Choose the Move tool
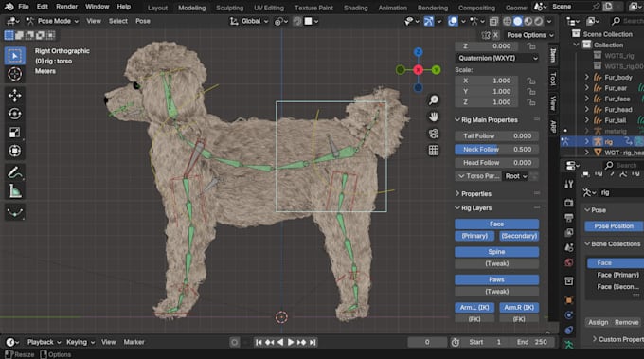This screenshot has width=644, height=359. coord(15,96)
